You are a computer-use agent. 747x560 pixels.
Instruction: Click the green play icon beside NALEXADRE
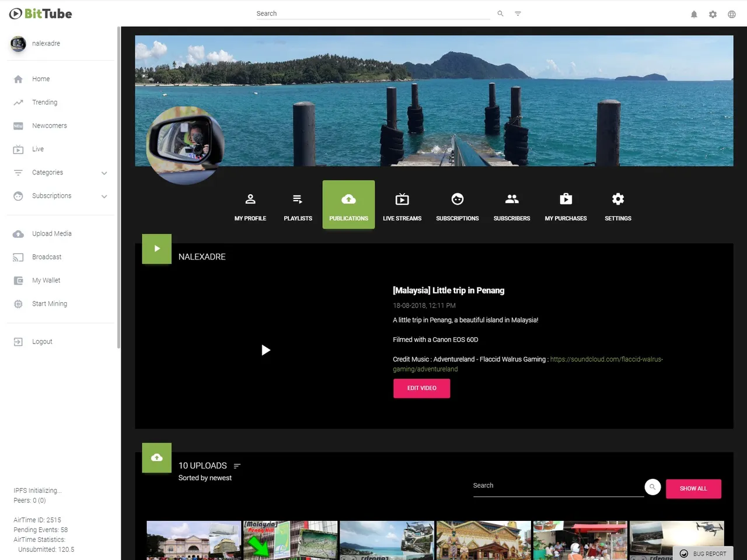click(156, 249)
